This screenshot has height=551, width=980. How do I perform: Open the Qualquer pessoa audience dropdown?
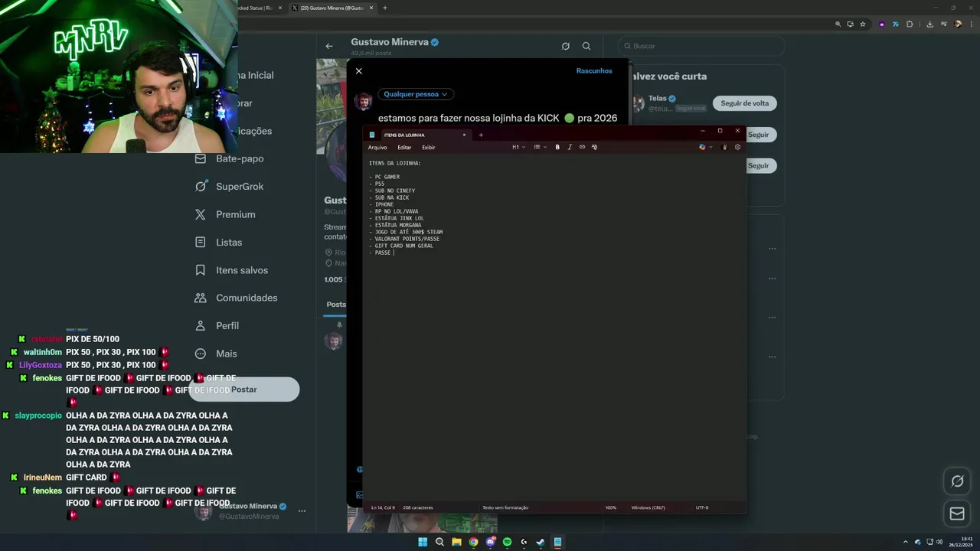point(416,94)
